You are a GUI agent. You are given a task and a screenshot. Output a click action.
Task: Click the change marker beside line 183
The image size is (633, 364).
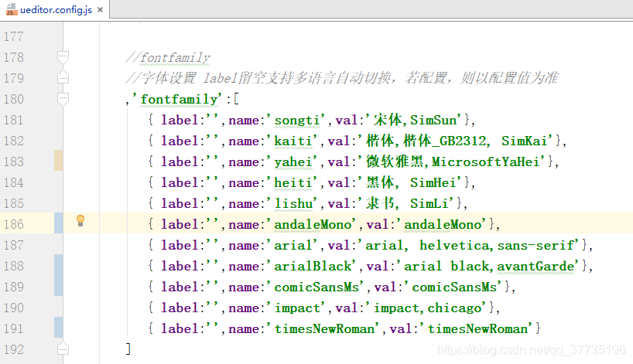pyautogui.click(x=59, y=161)
